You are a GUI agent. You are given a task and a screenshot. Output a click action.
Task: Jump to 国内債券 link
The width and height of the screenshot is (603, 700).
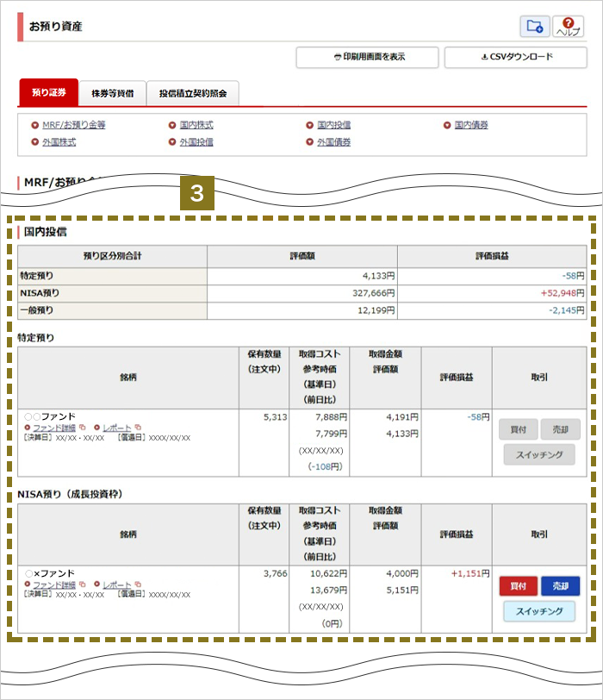click(x=471, y=125)
